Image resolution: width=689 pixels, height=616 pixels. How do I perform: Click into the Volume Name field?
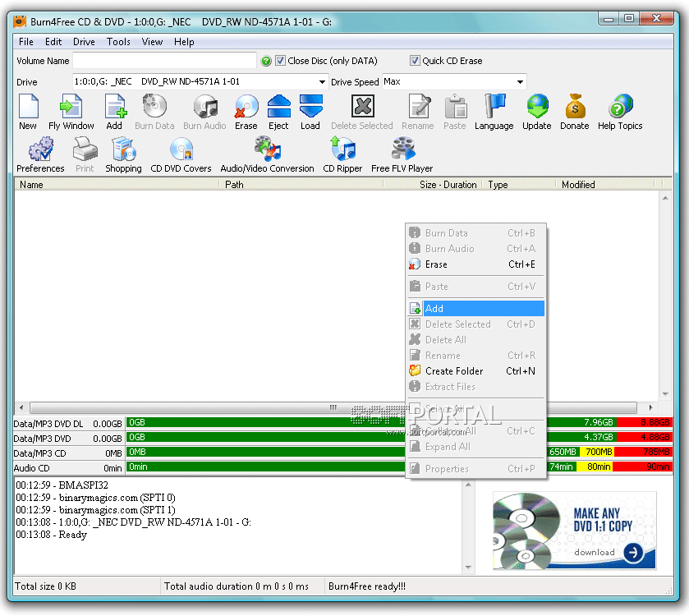pyautogui.click(x=164, y=61)
